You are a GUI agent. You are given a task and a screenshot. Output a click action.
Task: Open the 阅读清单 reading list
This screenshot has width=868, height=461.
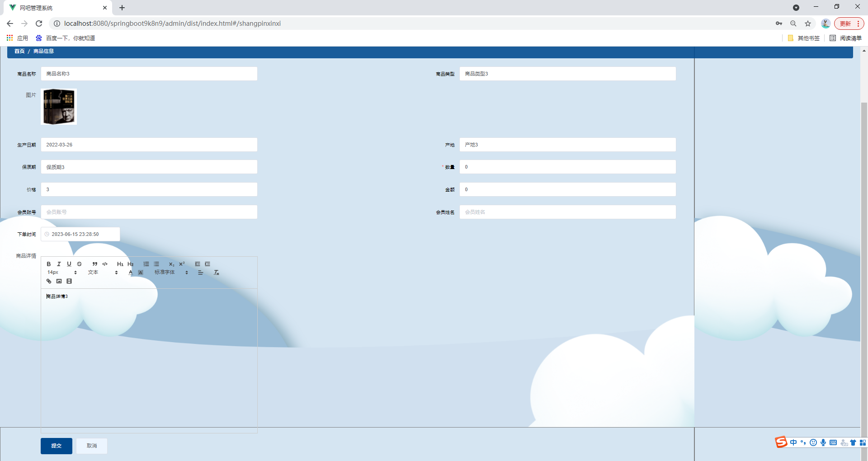pos(846,38)
